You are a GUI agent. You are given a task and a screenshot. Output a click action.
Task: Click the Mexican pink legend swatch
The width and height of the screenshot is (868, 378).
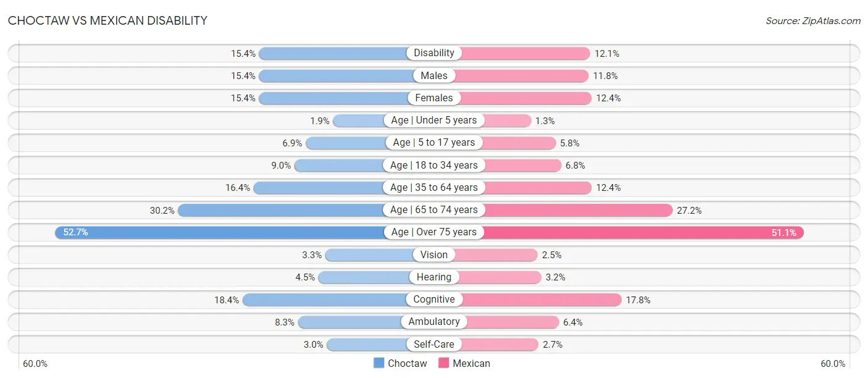(x=444, y=363)
